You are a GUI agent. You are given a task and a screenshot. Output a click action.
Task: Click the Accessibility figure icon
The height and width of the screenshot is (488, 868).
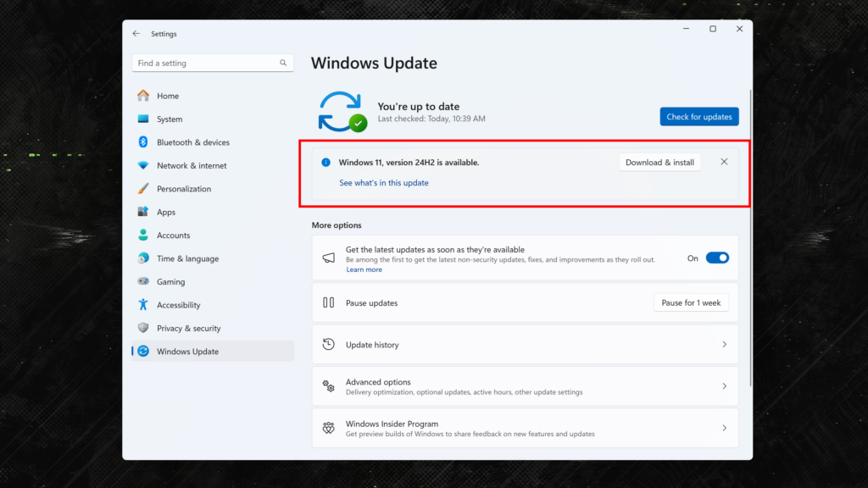point(143,304)
